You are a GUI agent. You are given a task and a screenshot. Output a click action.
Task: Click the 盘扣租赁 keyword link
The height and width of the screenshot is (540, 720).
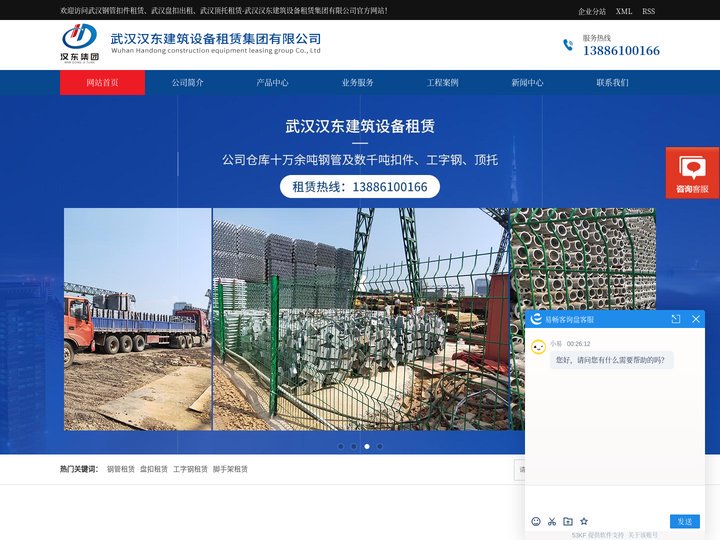click(154, 469)
